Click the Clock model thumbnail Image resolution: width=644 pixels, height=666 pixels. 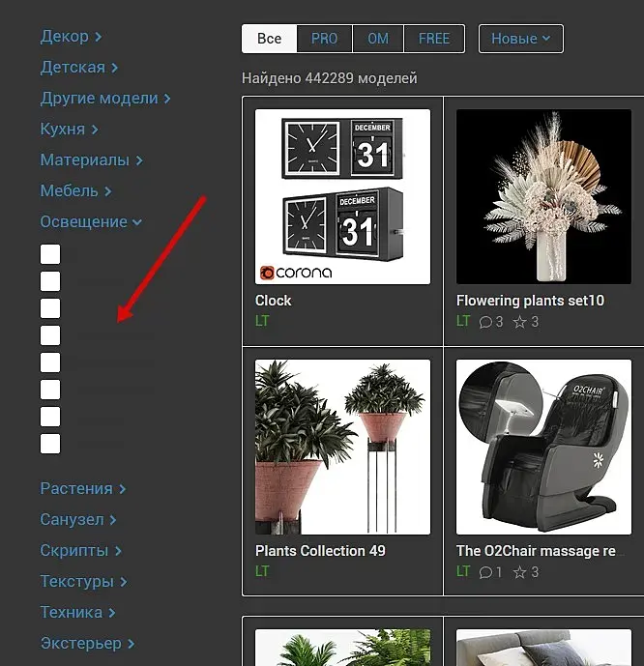tap(342, 196)
